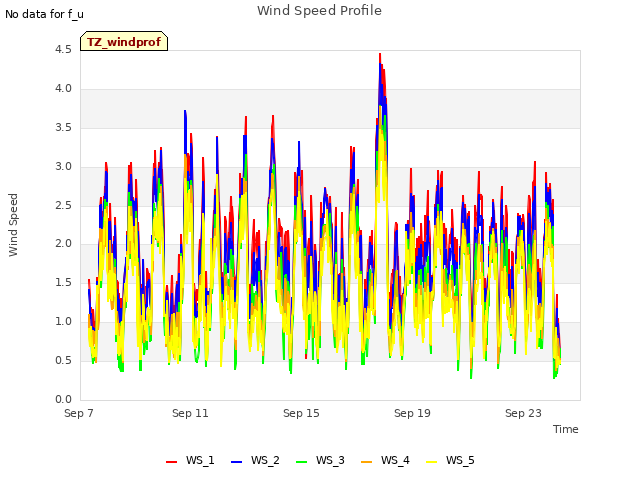The width and height of the screenshot is (640, 480).
Task: Click the 1.0 y-axis tick label
Action: [x=63, y=322]
